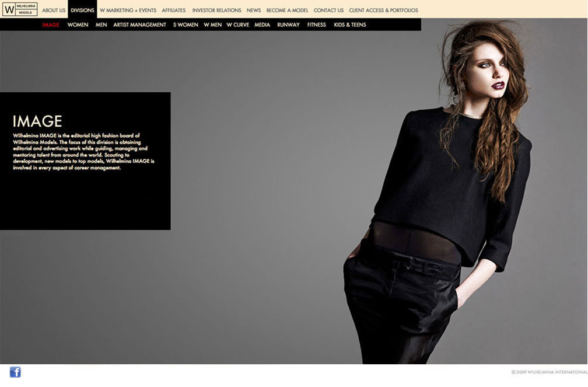Open the Kids & Teens division
This screenshot has width=588, height=387.
[x=350, y=25]
